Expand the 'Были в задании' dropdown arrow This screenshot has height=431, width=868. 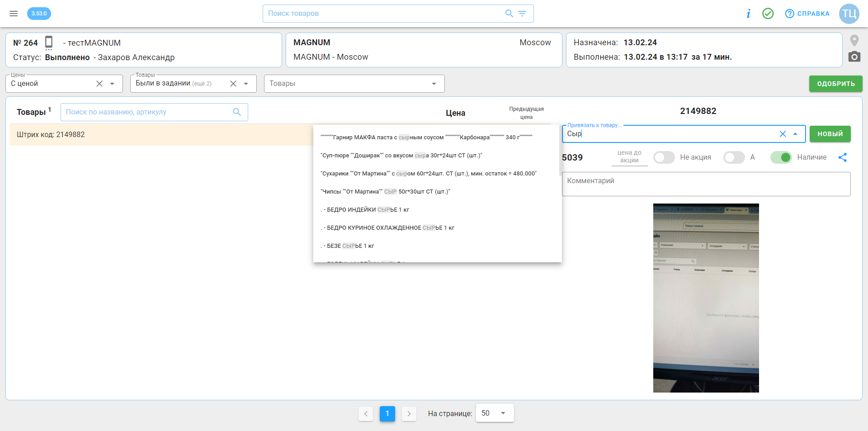(x=246, y=84)
